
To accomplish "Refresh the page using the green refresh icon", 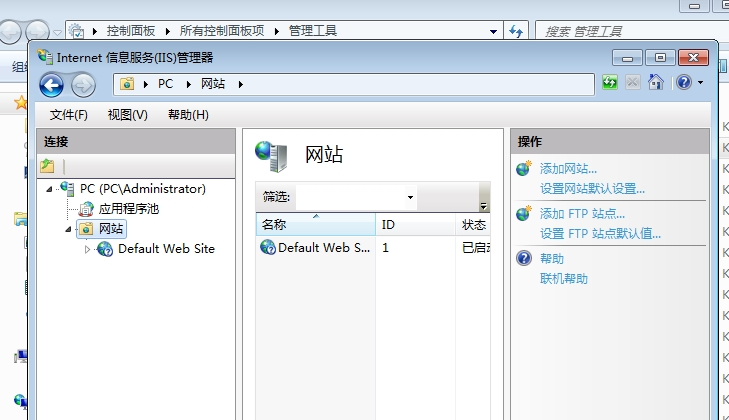I will click(x=610, y=83).
